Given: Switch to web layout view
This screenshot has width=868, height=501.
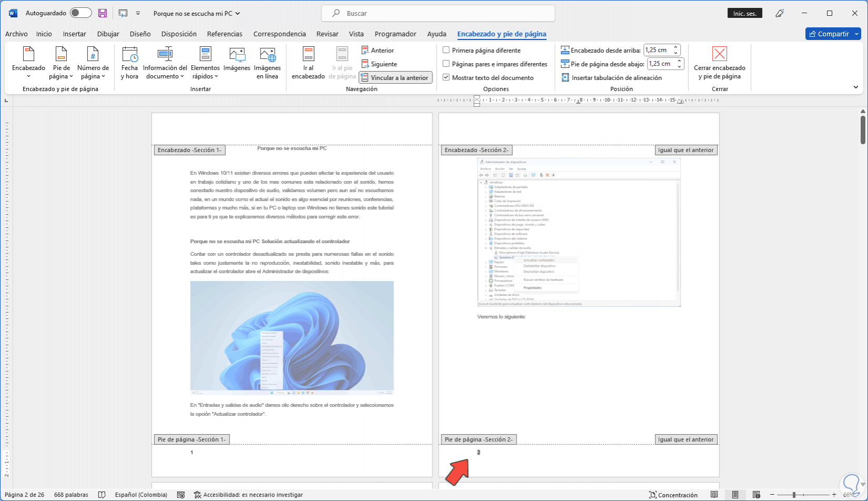Looking at the screenshot, I should coord(756,495).
